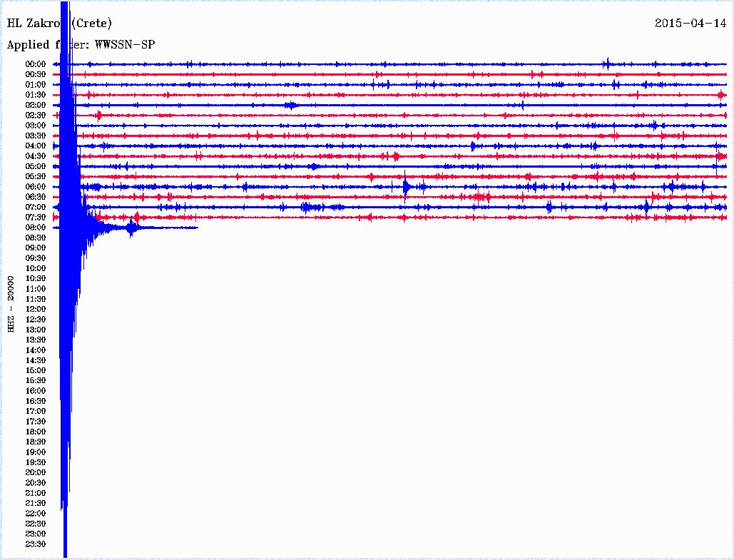Select the 04:30 time label
Screen dimensions: 734x560
click(36, 156)
